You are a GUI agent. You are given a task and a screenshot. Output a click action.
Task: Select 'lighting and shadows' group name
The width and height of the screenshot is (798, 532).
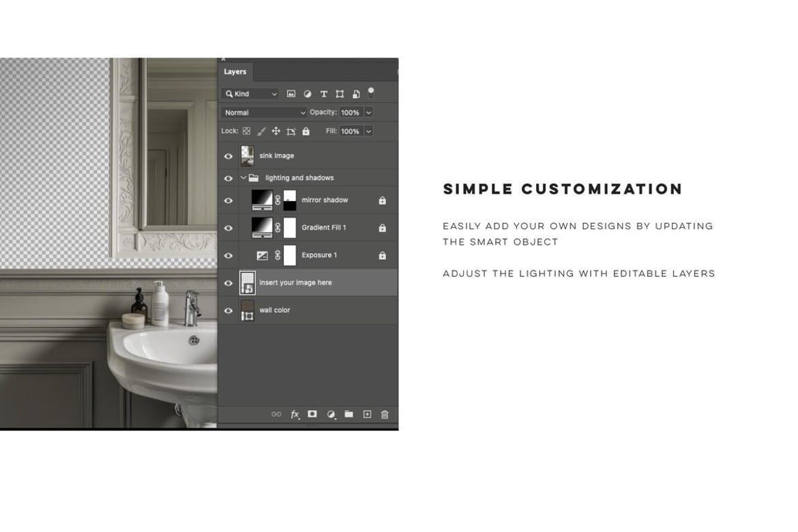coord(299,177)
